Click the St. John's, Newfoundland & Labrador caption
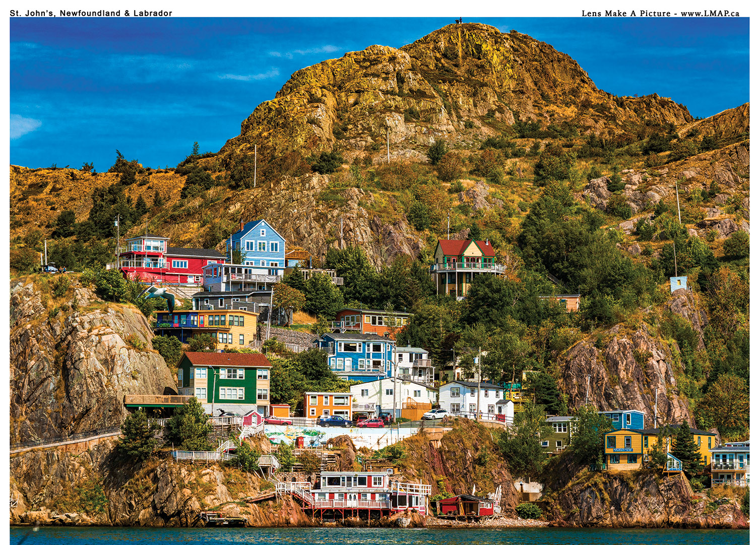This screenshot has height=545, width=756. 91,13
